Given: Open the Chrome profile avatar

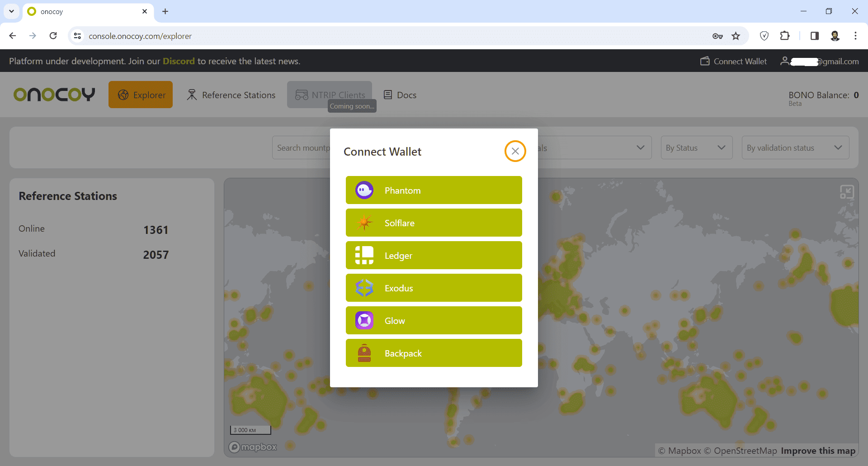Looking at the screenshot, I should pyautogui.click(x=835, y=36).
